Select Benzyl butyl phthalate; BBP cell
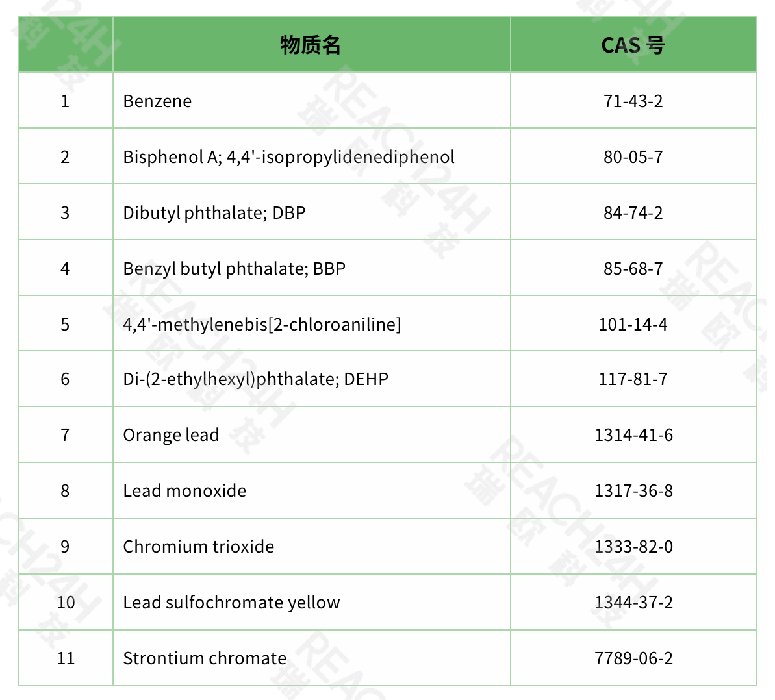This screenshot has height=700, width=775. click(234, 269)
